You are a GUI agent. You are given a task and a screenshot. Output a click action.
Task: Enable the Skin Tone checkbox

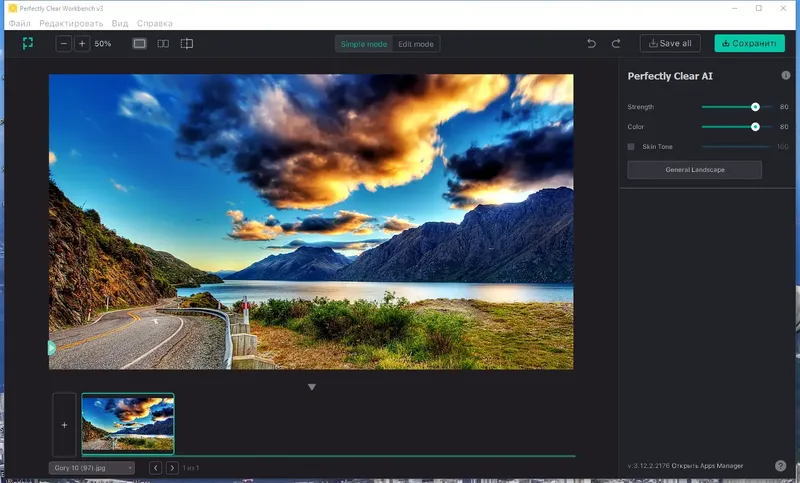pyautogui.click(x=631, y=147)
